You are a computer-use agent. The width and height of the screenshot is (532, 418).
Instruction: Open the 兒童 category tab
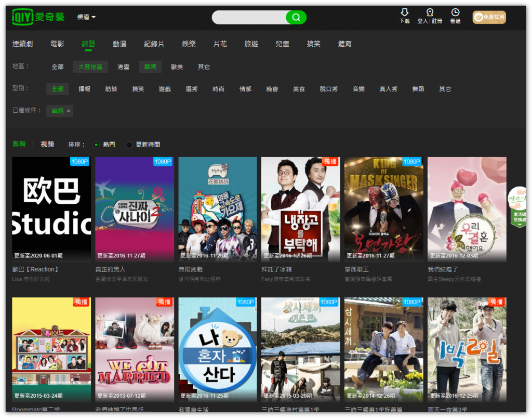(282, 44)
